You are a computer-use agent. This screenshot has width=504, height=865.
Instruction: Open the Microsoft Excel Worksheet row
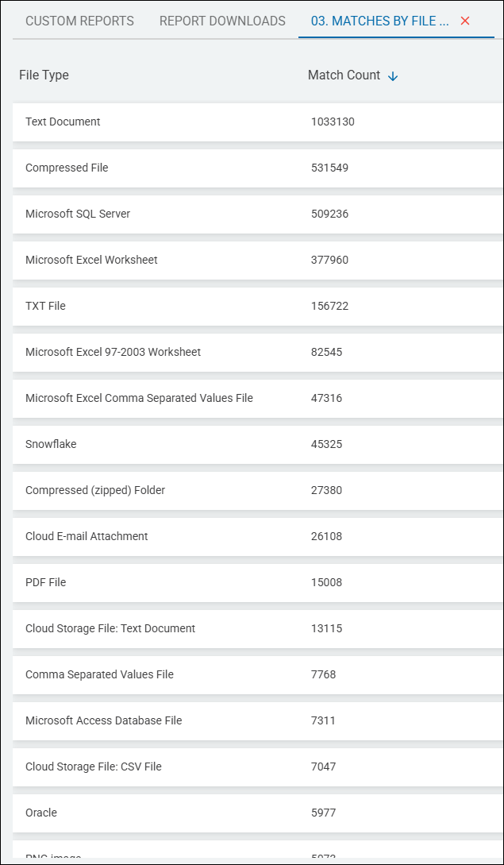coord(91,261)
